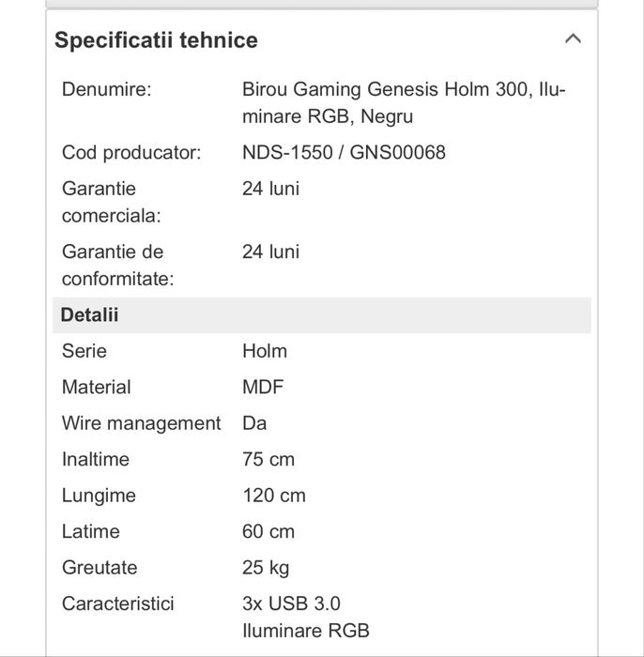Click the Lungime value 120 cm
This screenshot has width=644, height=657.
(x=274, y=496)
